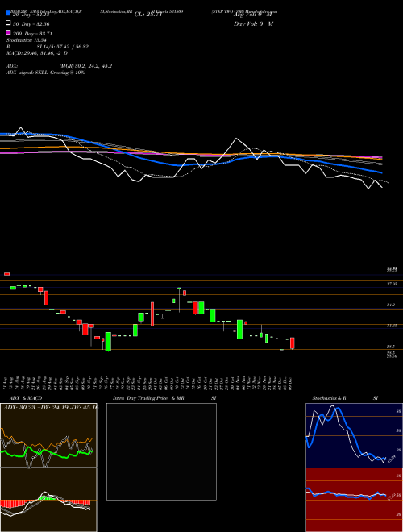Click the 'Day Vol: 0 M' label

tap(253, 23)
